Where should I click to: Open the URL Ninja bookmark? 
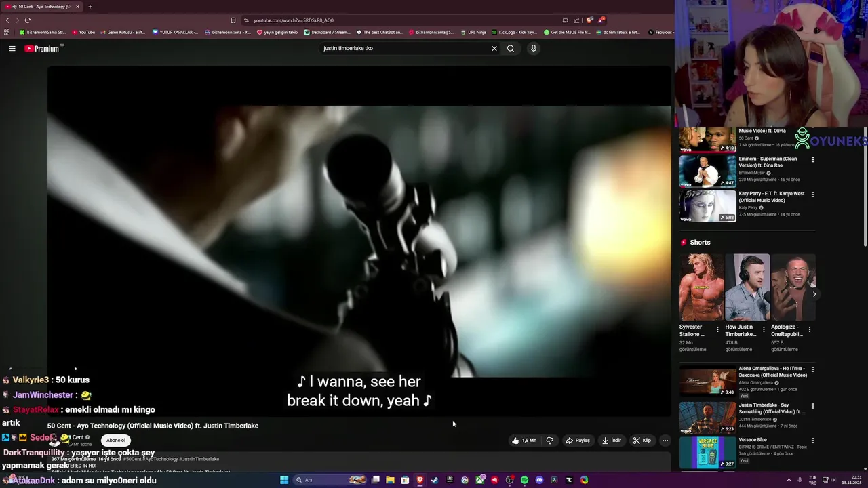tap(473, 32)
